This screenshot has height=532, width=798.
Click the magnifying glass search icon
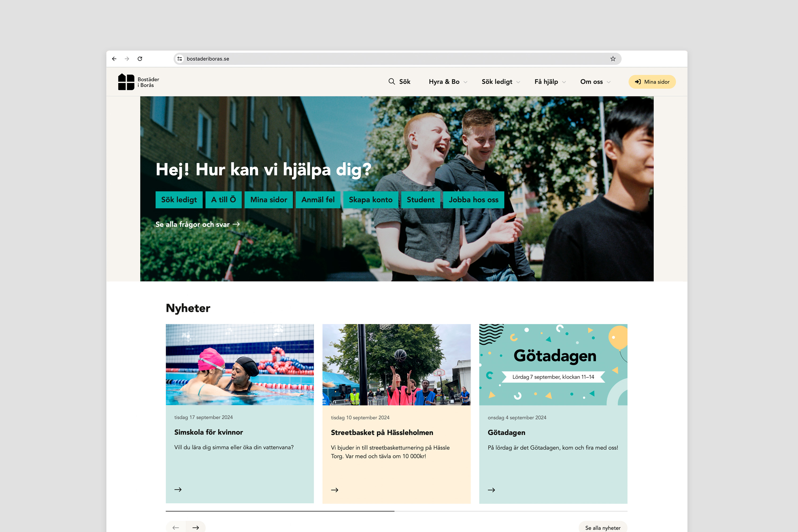pyautogui.click(x=392, y=81)
